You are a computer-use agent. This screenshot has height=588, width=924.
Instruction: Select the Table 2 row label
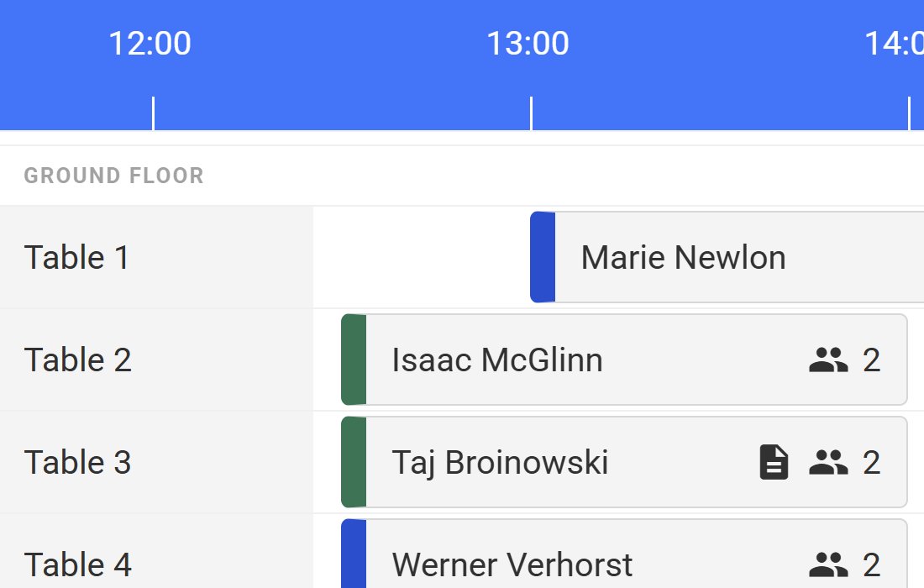pyautogui.click(x=78, y=359)
